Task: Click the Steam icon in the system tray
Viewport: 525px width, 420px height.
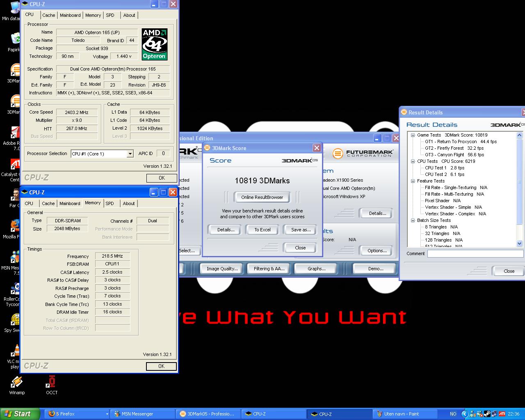Action: click(x=487, y=414)
